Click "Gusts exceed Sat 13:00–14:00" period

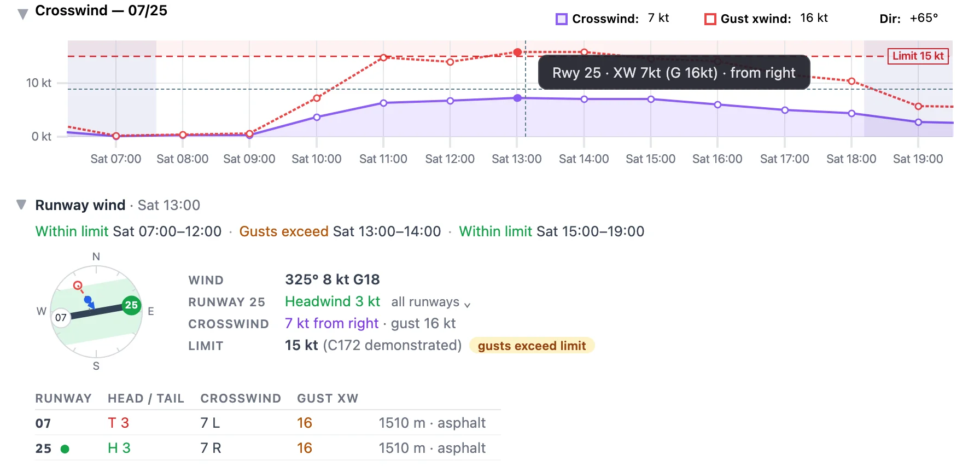pos(340,231)
